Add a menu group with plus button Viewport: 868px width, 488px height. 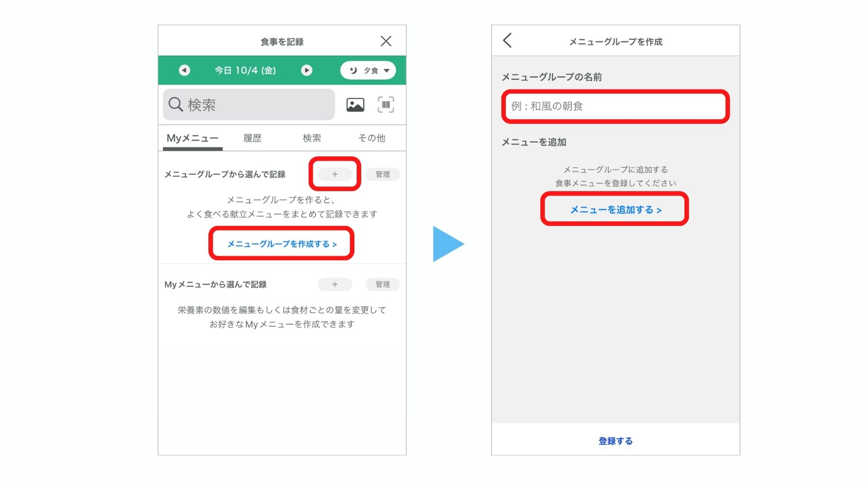(335, 174)
